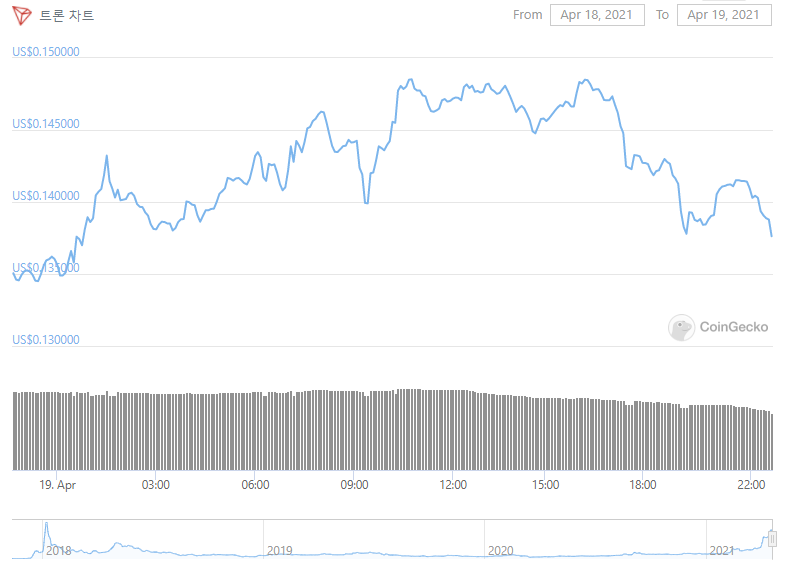807x574 pixels.
Task: Click the US$0.145000 axis label
Action: click(46, 124)
